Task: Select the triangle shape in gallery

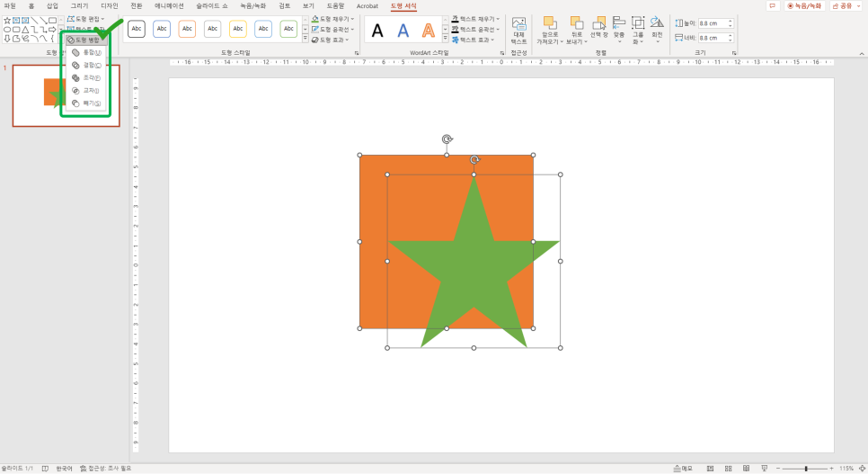Action: pos(25,30)
